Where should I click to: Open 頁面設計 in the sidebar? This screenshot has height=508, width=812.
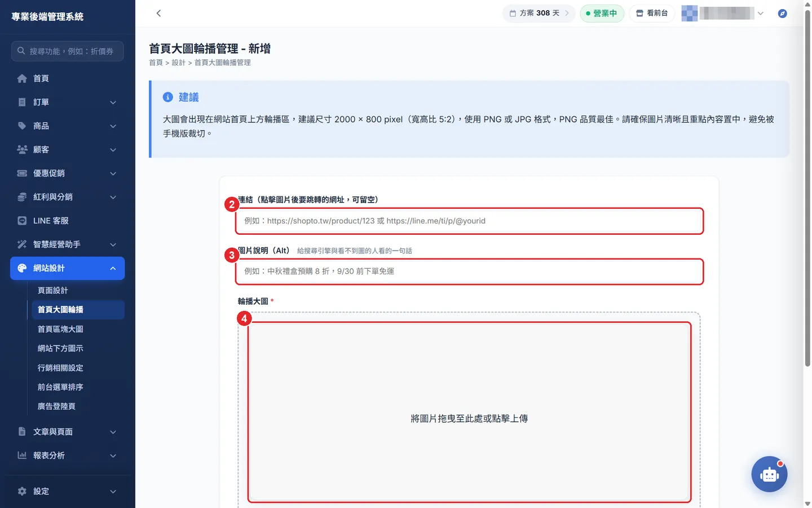pyautogui.click(x=78, y=290)
